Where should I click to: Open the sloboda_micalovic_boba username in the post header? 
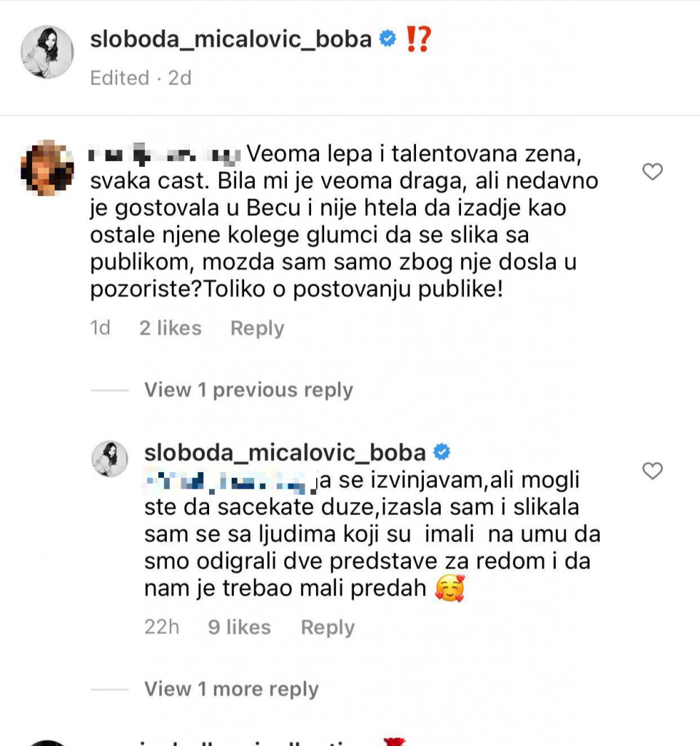point(231,39)
